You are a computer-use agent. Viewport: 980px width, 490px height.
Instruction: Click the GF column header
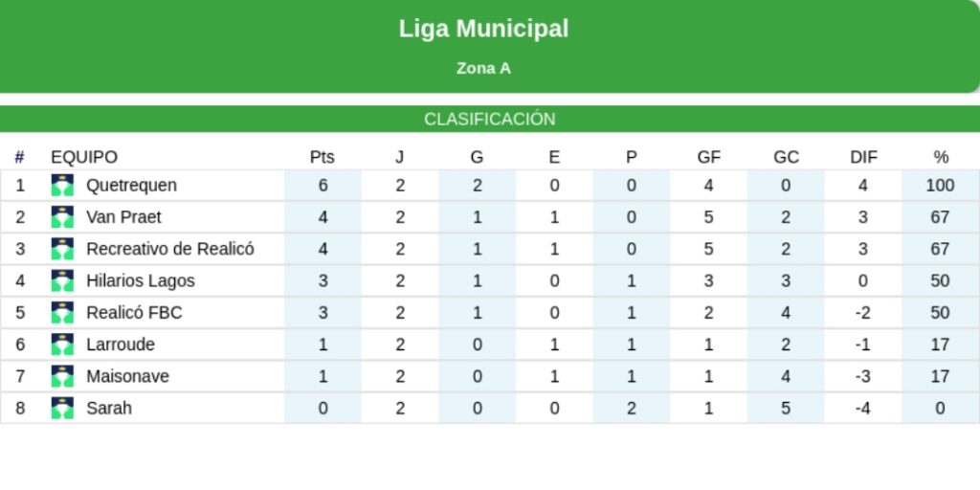coord(709,157)
